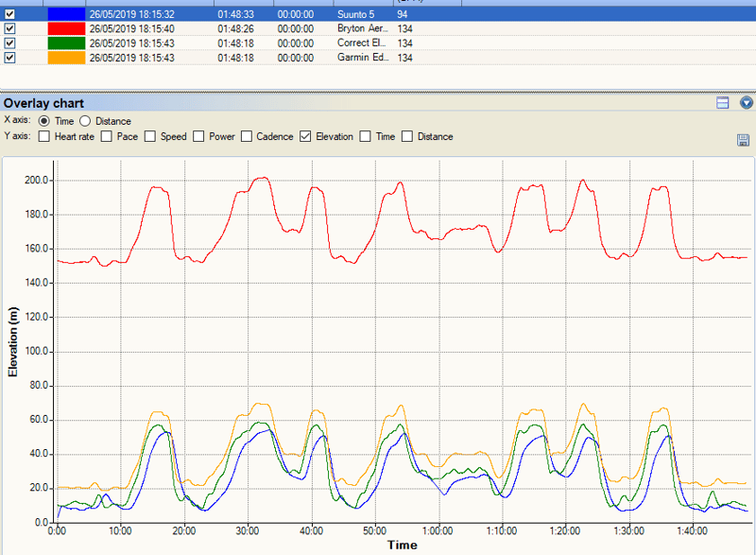756x555 pixels.
Task: Click the 01:48:33 duration cell
Action: click(235, 14)
